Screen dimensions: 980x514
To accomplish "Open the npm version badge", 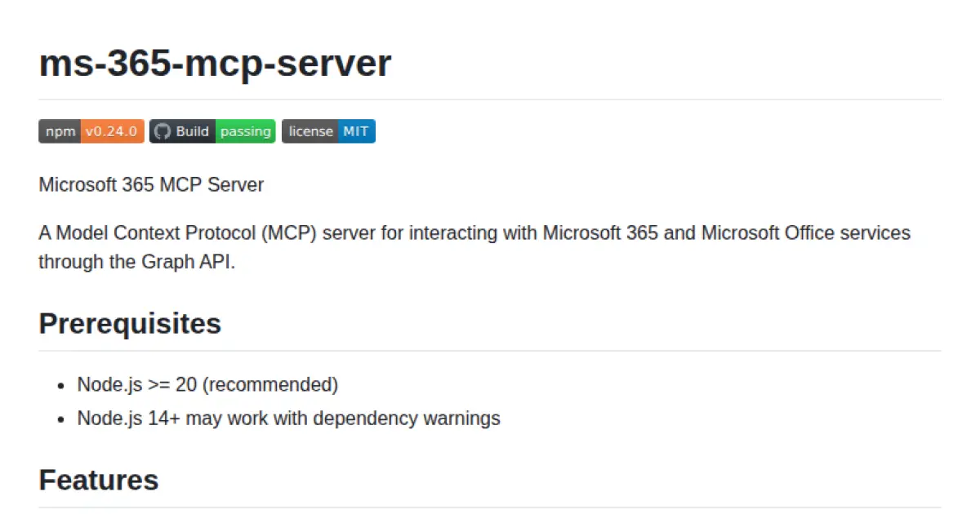I will tap(91, 131).
